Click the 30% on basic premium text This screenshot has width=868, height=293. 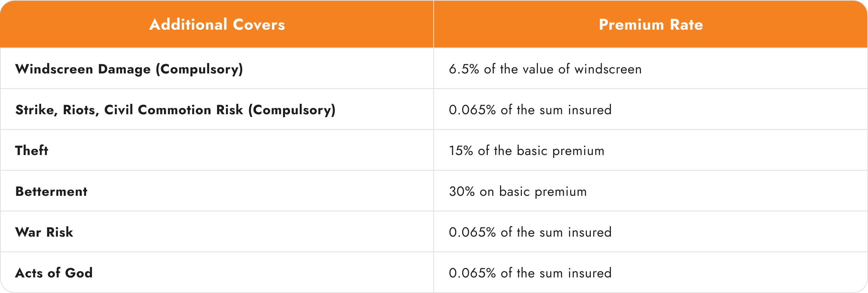pyautogui.click(x=518, y=191)
